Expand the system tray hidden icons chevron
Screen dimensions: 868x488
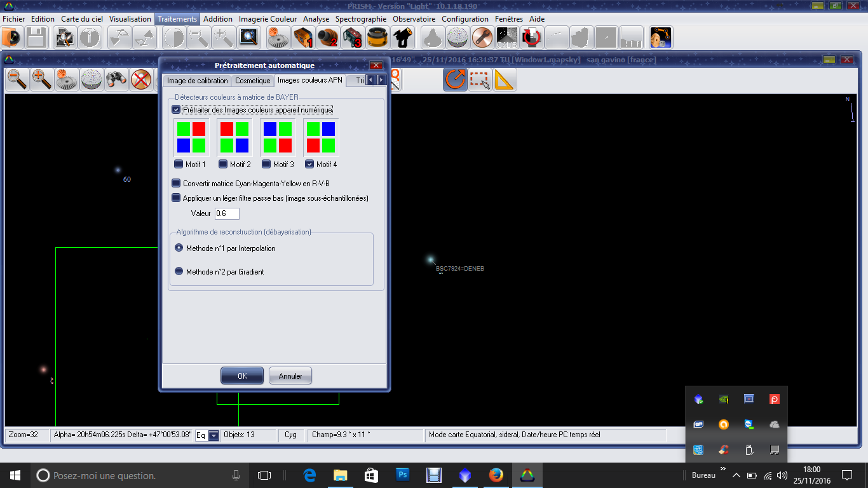pyautogui.click(x=736, y=475)
